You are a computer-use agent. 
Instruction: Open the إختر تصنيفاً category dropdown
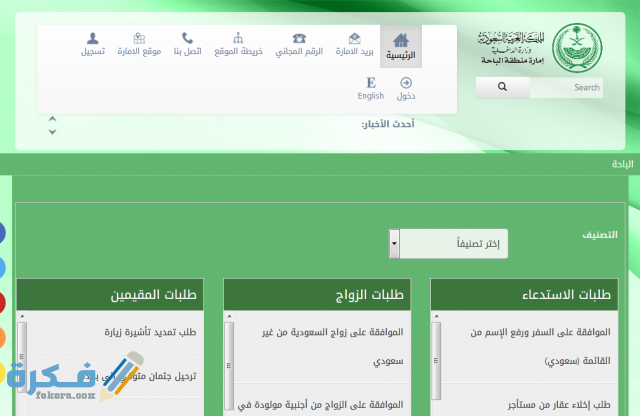click(x=448, y=244)
